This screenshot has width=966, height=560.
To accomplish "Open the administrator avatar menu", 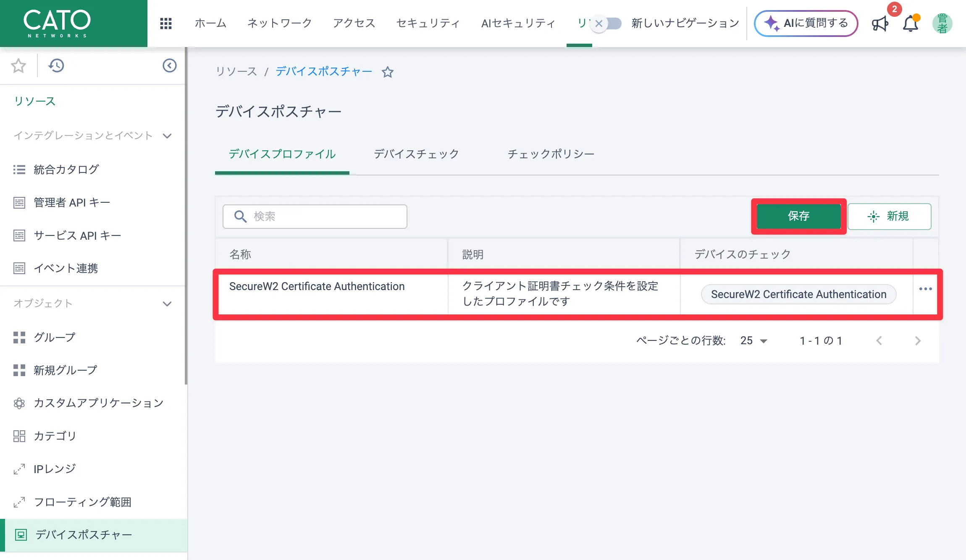I will tap(942, 24).
